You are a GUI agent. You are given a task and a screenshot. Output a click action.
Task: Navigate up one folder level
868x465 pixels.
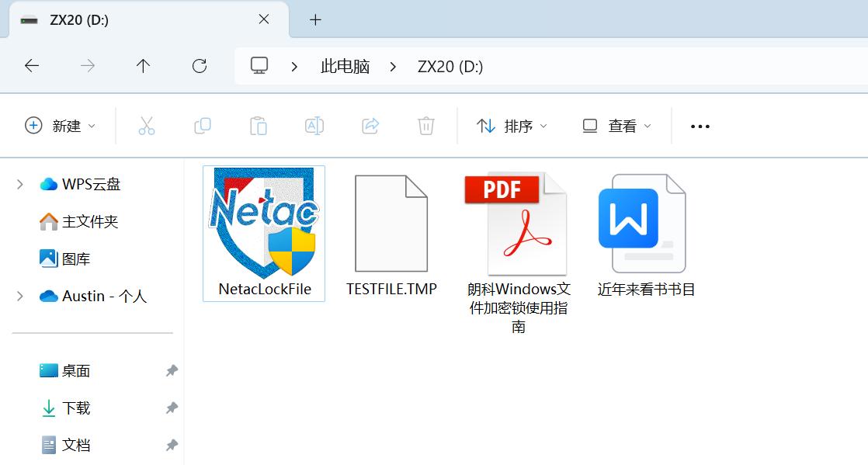coord(143,66)
